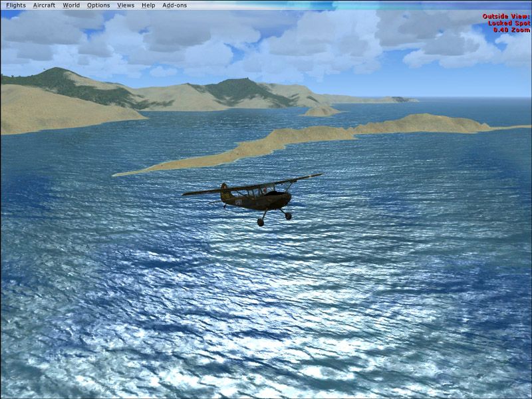Select the World menu
This screenshot has height=399, width=532.
(71, 5)
